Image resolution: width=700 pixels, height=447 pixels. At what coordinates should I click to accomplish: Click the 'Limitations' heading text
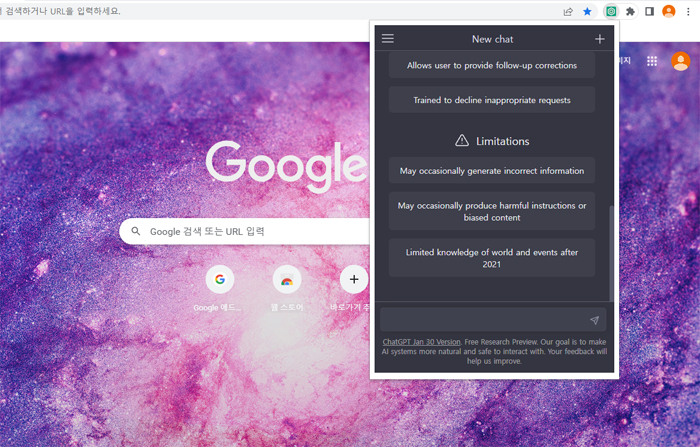click(x=503, y=141)
